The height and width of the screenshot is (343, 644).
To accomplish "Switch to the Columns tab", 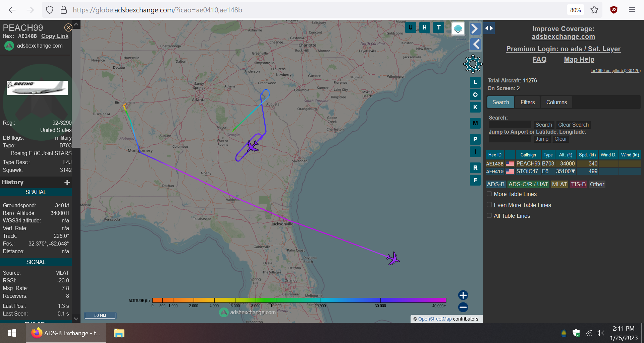I will (x=556, y=102).
